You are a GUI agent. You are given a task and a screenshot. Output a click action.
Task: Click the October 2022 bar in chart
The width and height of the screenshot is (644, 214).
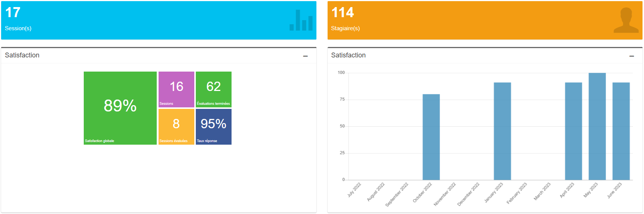(x=431, y=137)
